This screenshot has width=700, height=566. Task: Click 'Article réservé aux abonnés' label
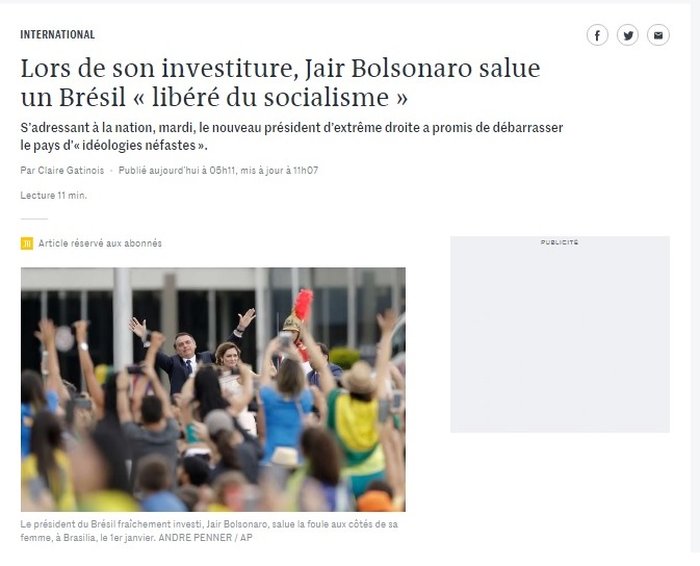pos(100,243)
